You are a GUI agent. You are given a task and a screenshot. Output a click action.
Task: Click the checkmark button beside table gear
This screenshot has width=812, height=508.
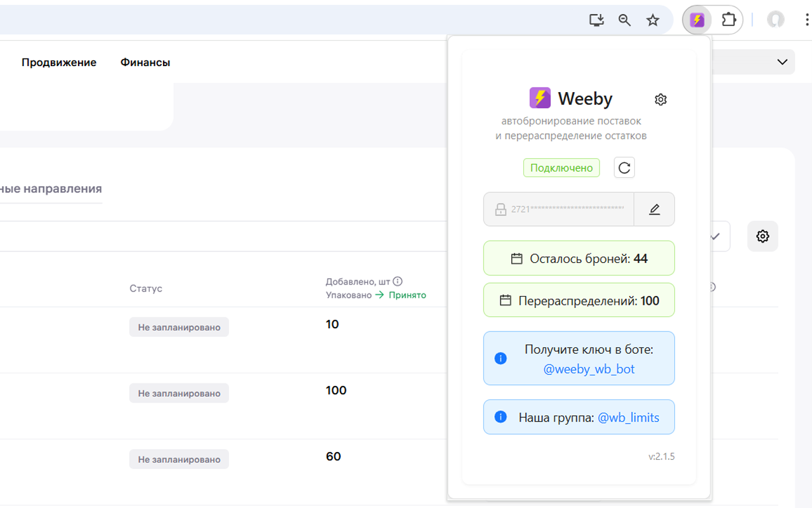click(x=716, y=236)
